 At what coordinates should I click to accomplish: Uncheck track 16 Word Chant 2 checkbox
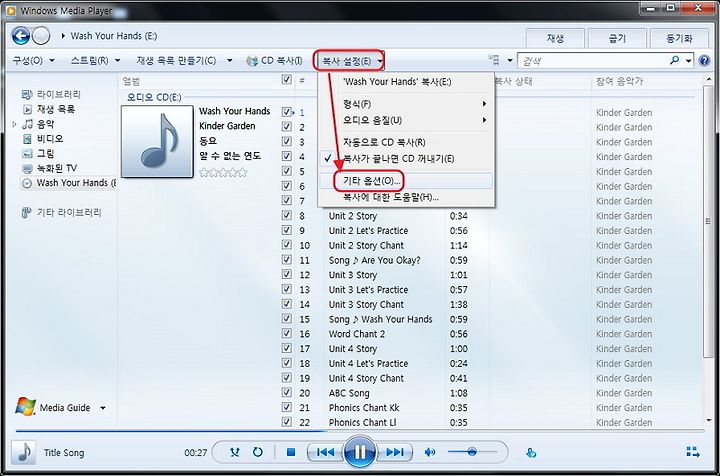tap(287, 333)
